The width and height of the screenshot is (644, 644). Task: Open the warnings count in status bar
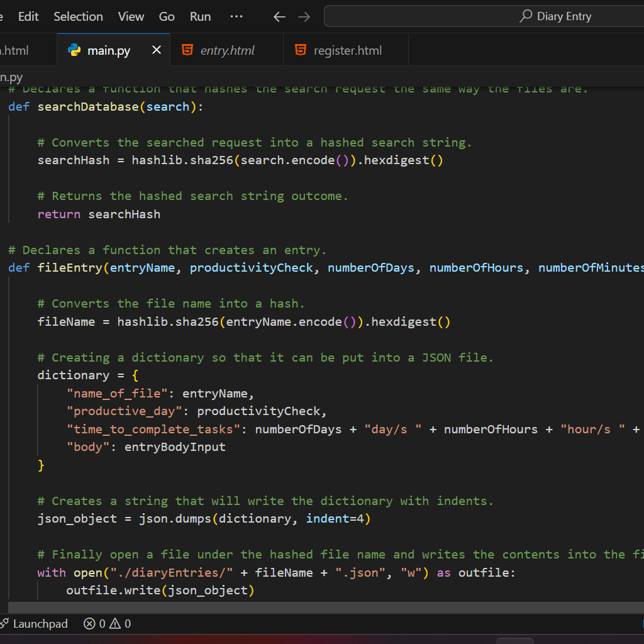[x=120, y=624]
